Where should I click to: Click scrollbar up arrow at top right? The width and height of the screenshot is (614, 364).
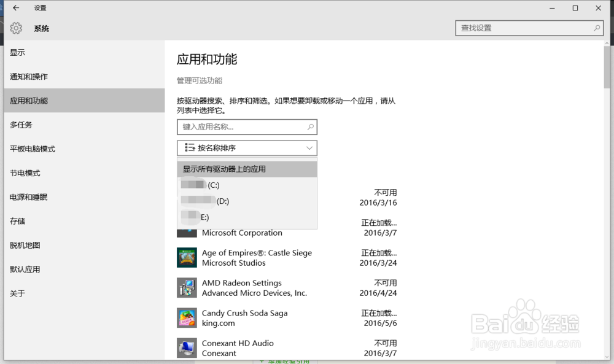(x=607, y=44)
